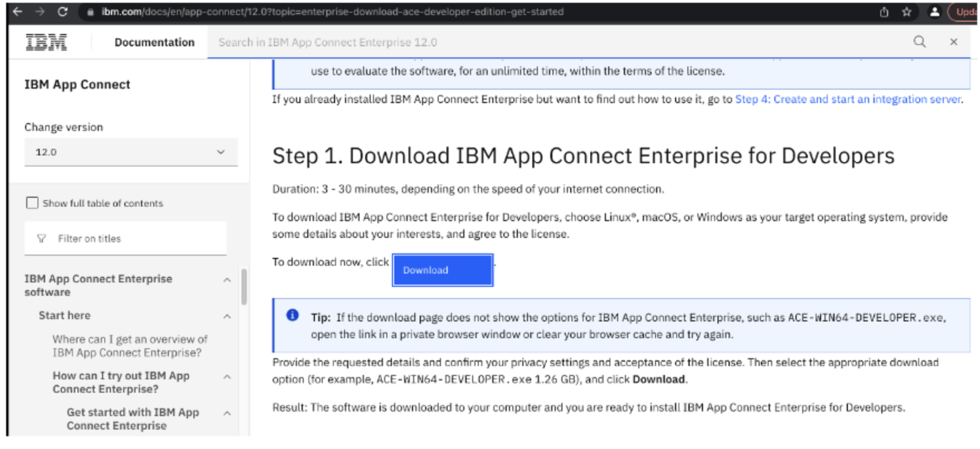Clear the search with the X icon
Image resolution: width=980 pixels, height=449 pixels.
[954, 42]
